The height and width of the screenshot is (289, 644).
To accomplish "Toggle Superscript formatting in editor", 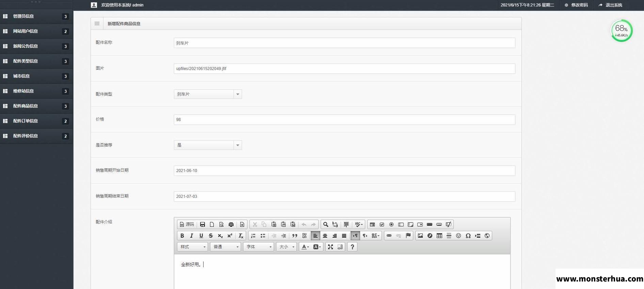I will [x=230, y=236].
